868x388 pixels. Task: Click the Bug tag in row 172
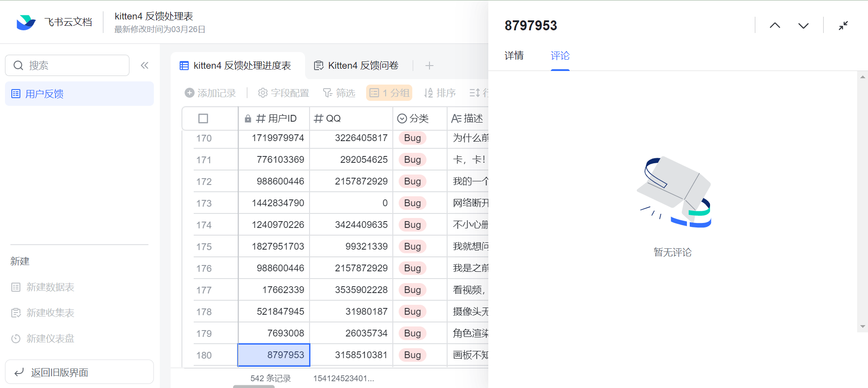tap(412, 181)
